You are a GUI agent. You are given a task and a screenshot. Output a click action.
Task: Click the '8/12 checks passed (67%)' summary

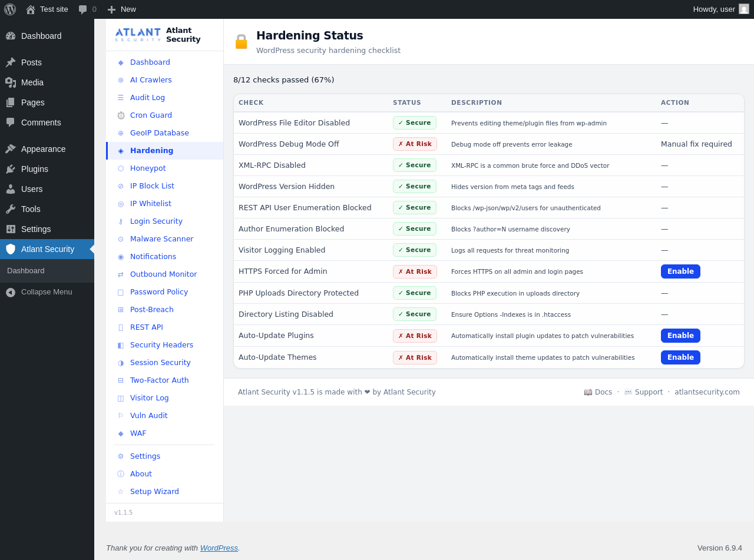click(x=284, y=80)
